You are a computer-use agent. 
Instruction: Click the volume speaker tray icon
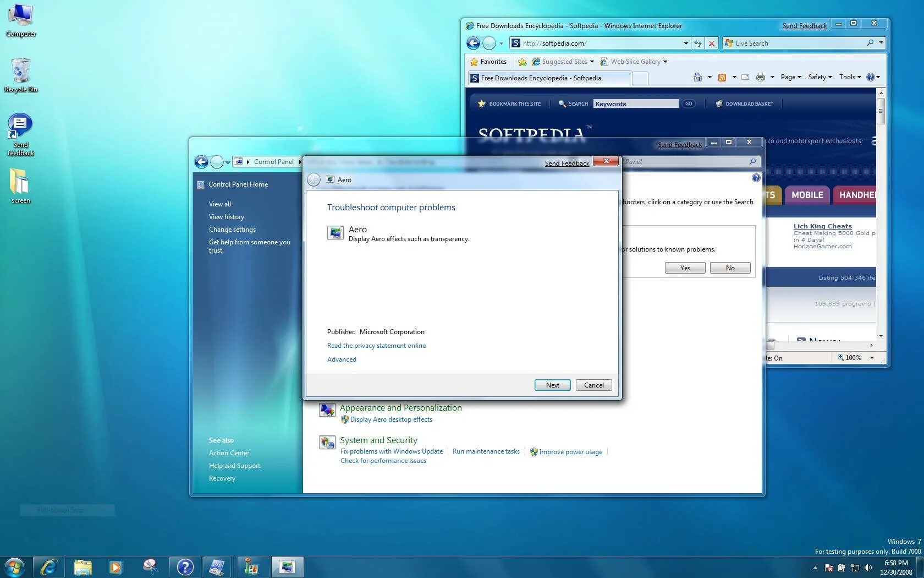tap(868, 568)
